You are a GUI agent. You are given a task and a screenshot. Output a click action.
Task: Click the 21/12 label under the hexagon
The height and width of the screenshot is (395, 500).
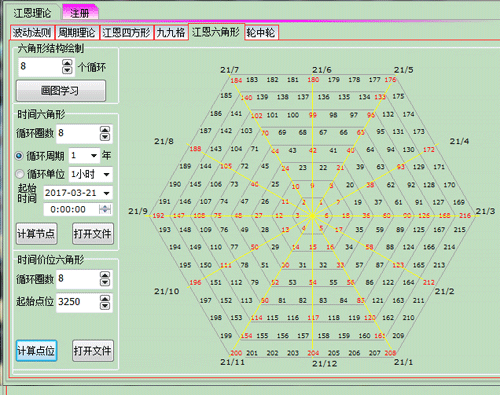point(324,364)
